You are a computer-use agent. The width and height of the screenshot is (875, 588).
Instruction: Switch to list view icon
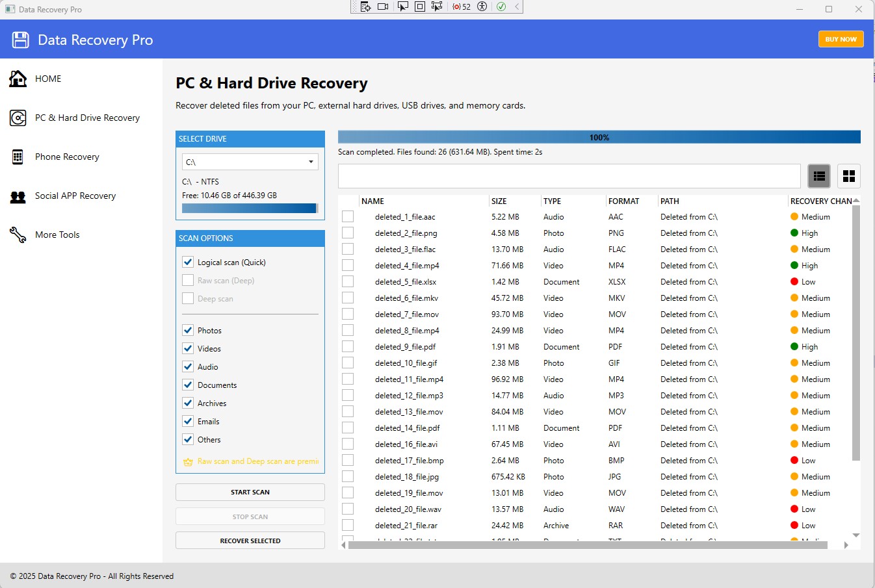(820, 176)
